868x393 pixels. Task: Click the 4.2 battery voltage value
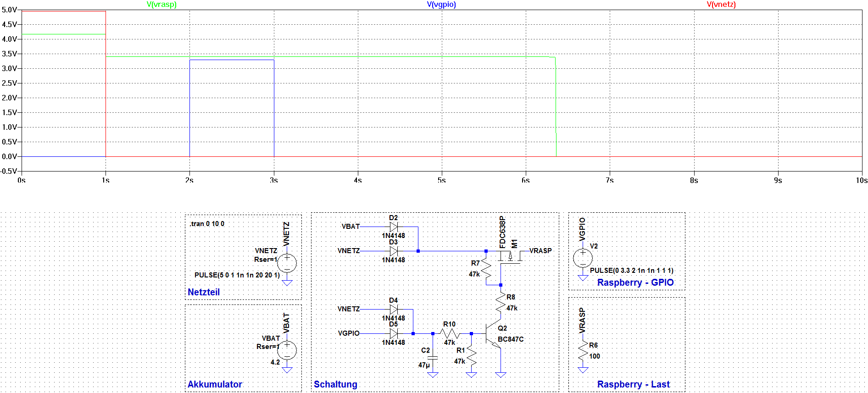click(x=275, y=362)
